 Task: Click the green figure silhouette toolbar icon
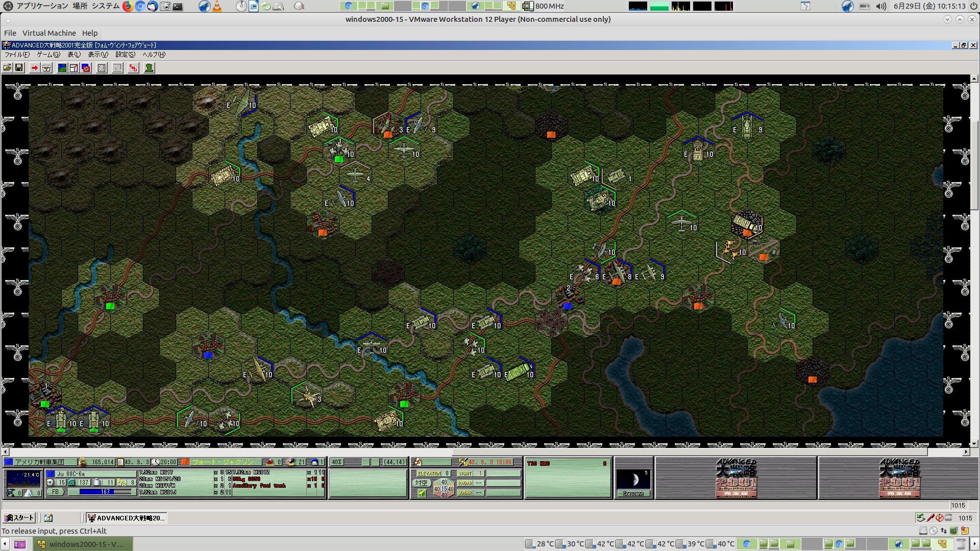tap(149, 68)
